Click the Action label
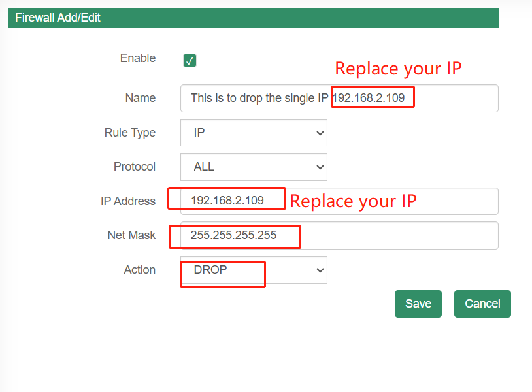 (x=139, y=270)
